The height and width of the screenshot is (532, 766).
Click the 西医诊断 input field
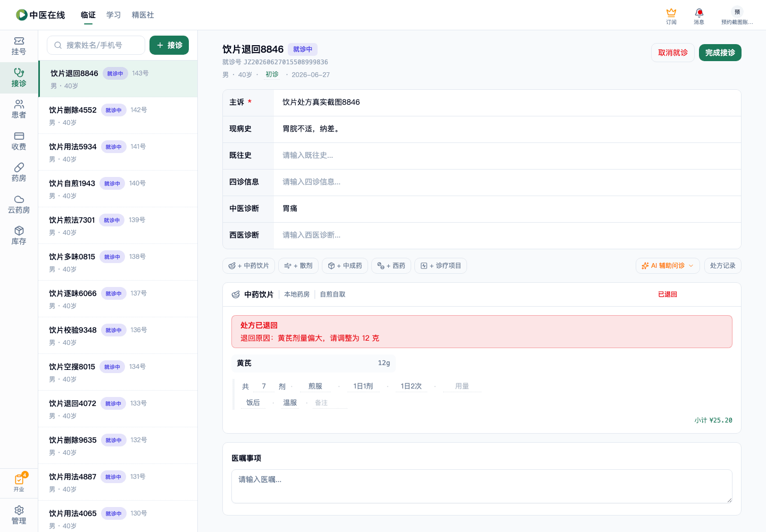tap(507, 235)
